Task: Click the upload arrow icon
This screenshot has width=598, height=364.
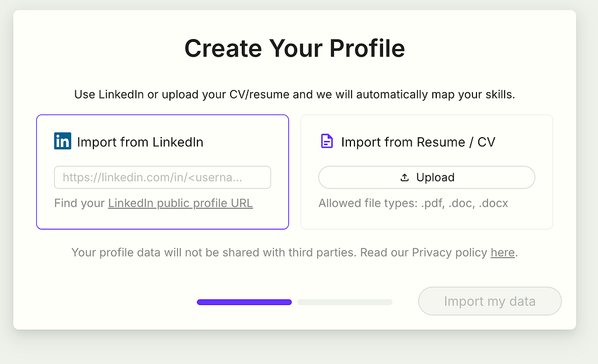Action: (x=405, y=177)
